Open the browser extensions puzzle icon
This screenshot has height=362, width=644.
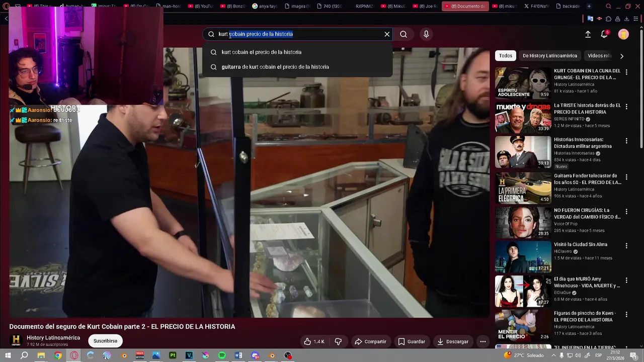point(608,19)
